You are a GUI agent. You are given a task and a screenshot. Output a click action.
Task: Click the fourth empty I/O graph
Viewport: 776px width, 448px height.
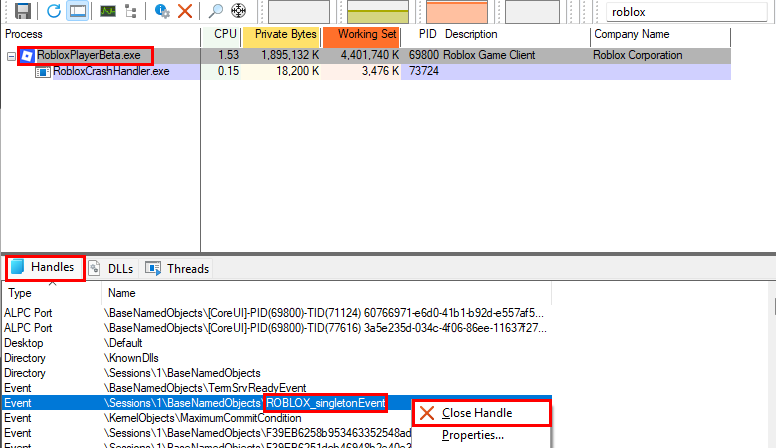coord(532,12)
